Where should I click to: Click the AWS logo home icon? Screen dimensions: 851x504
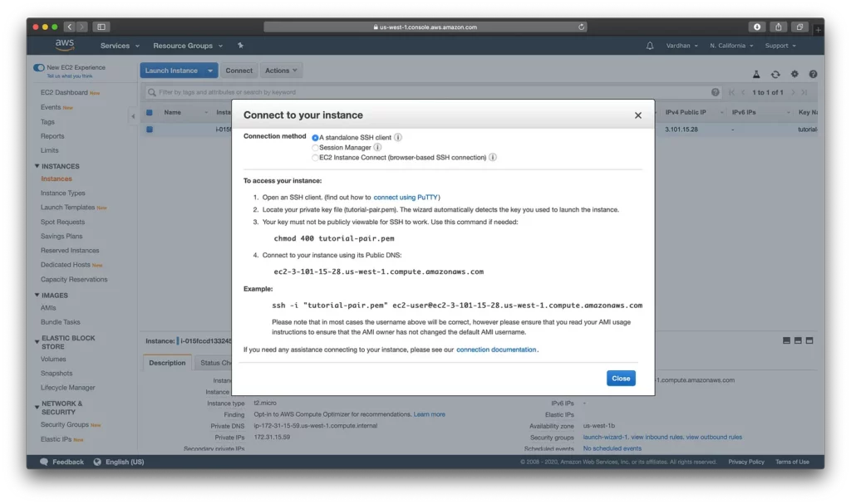(65, 46)
